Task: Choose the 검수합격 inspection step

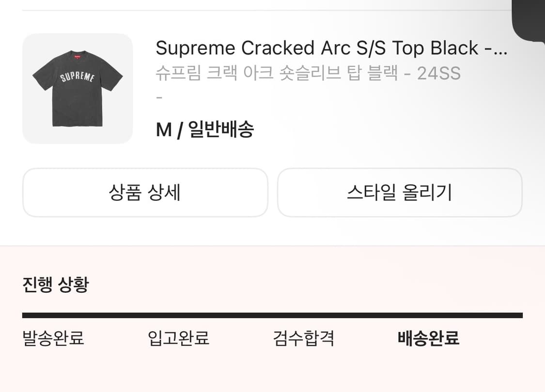Action: 304,338
